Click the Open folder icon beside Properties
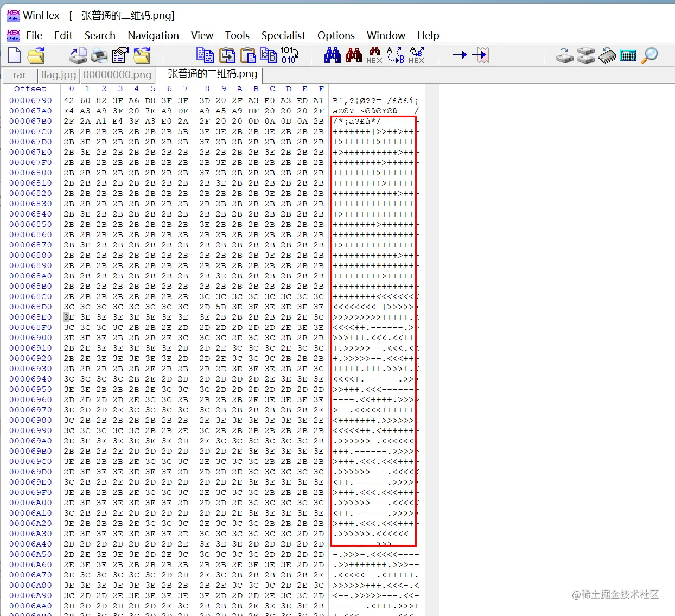Screen dimensions: 675x616 click(142, 55)
